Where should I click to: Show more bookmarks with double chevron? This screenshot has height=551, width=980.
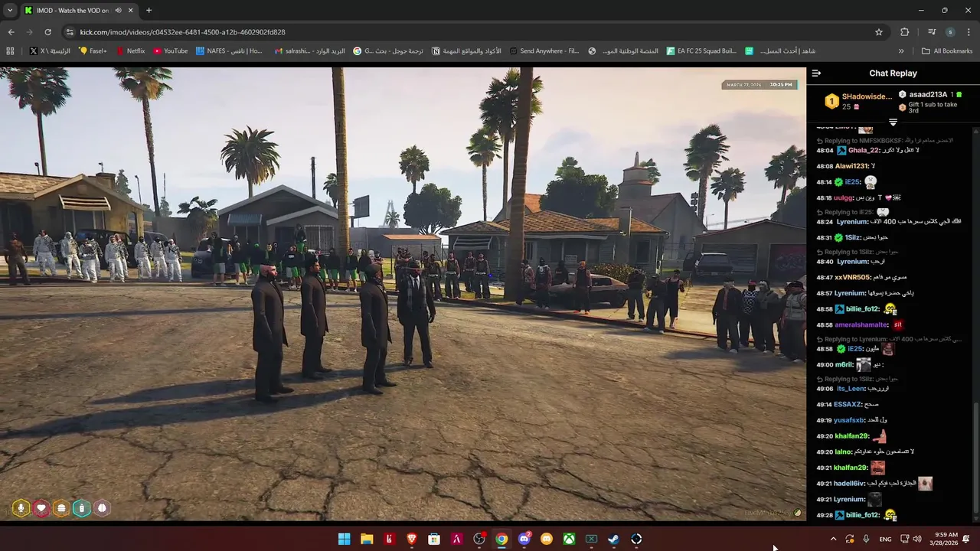click(901, 51)
